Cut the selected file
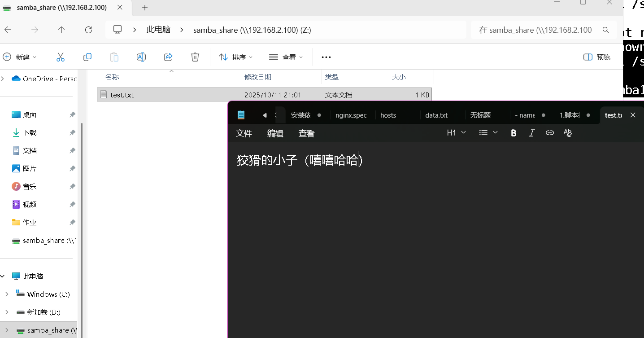644x338 pixels. coord(61,57)
